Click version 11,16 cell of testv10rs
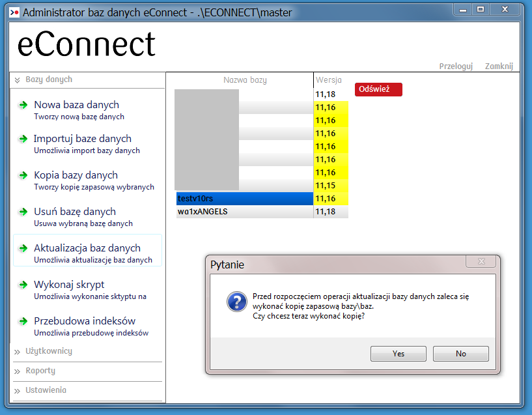This screenshot has height=415, width=532. (x=331, y=199)
